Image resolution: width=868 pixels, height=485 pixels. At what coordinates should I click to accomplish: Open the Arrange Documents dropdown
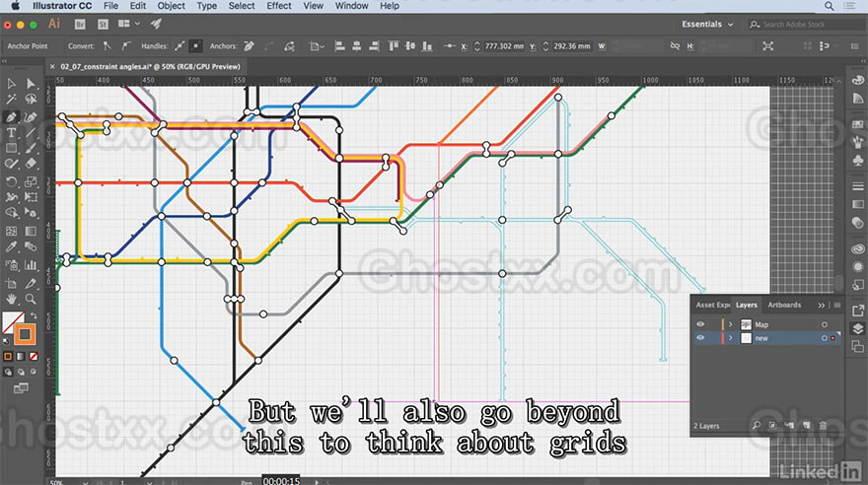[x=128, y=24]
